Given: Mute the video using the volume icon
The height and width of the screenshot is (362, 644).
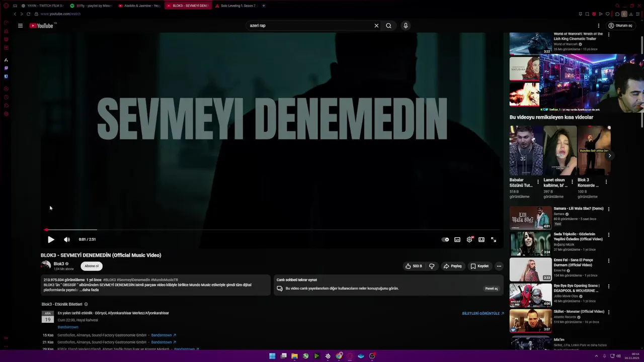Looking at the screenshot, I should [x=67, y=240].
